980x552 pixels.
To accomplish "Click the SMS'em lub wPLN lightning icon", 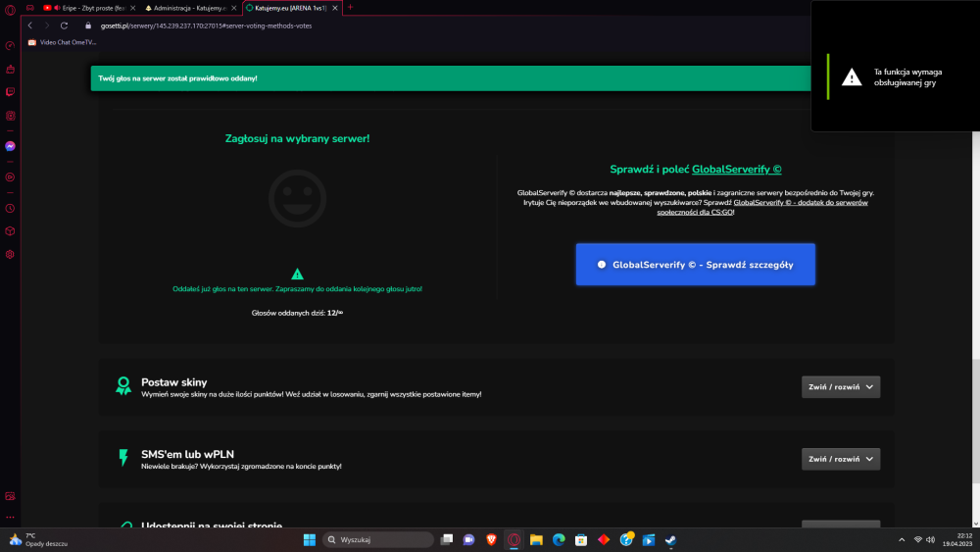I will point(123,458).
